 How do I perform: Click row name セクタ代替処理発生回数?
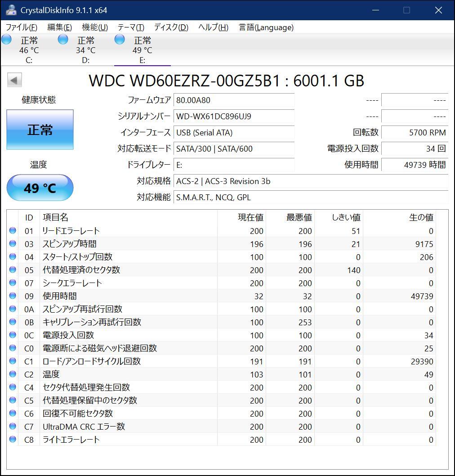[x=86, y=387]
